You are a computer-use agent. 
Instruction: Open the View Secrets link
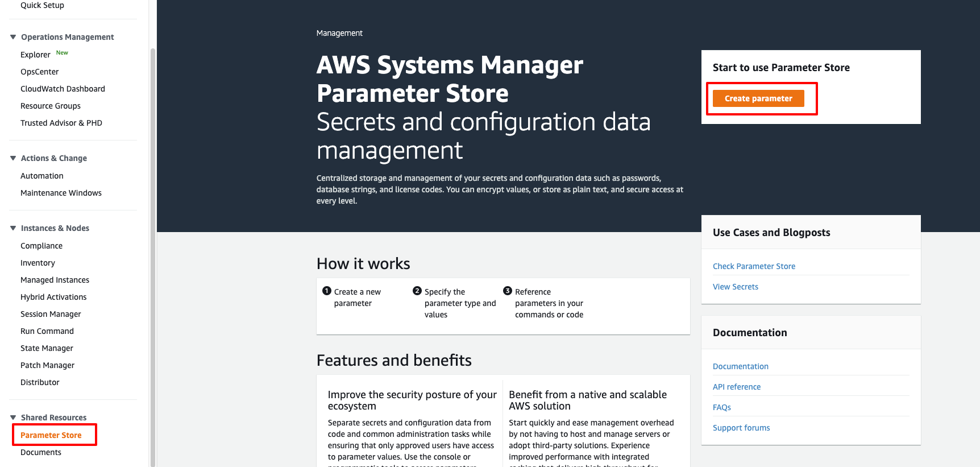(x=735, y=287)
